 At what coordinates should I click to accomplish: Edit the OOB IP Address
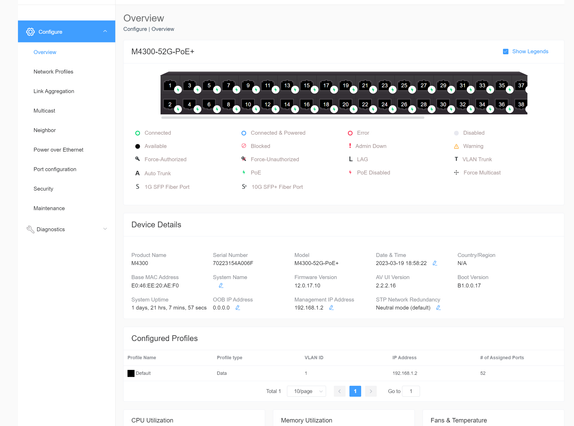click(x=238, y=308)
